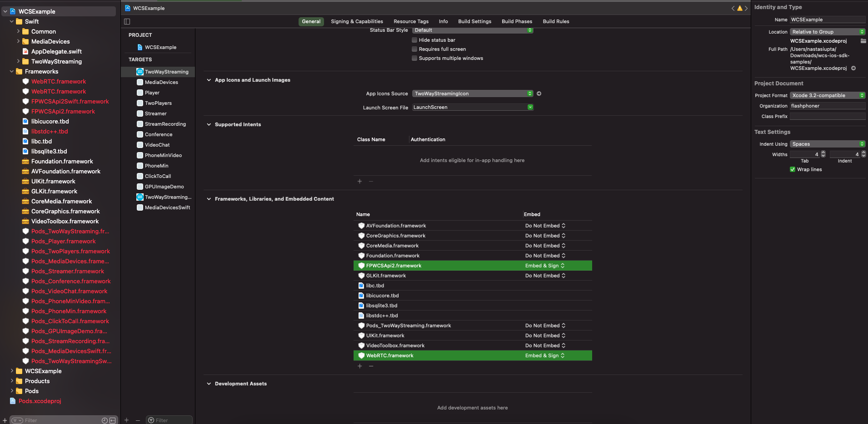The image size is (868, 424).
Task: Add framework with plus below frameworks list
Action: 359,366
